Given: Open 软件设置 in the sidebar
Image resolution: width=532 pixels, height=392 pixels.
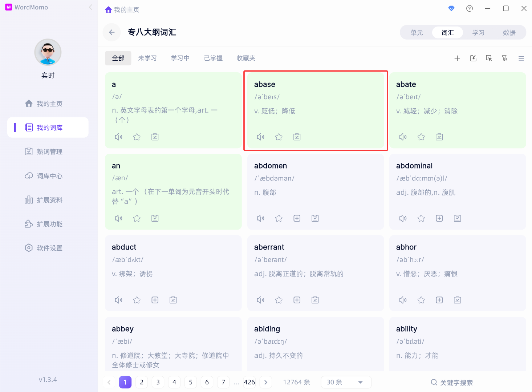Looking at the screenshot, I should click(48, 248).
